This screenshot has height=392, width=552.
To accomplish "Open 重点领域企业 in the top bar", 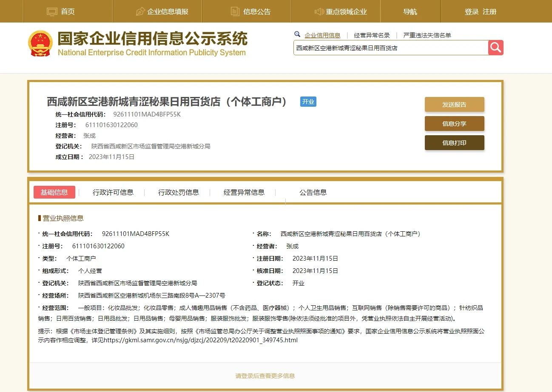I will [x=346, y=11].
